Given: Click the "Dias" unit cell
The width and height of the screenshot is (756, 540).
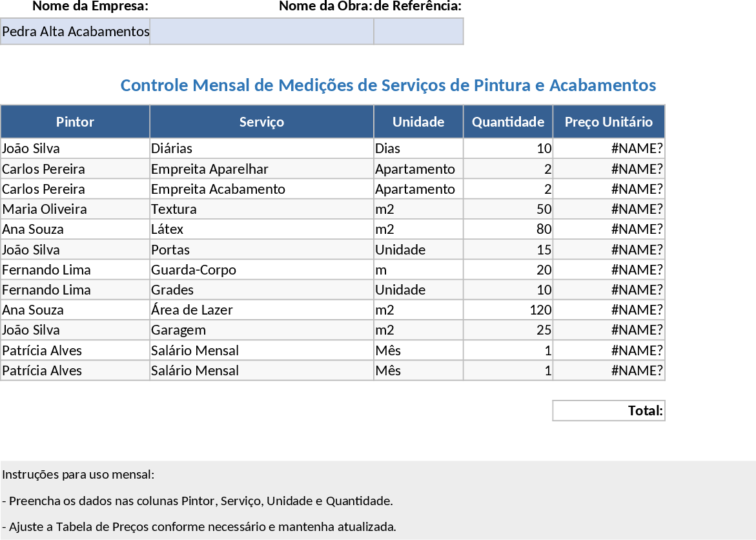Looking at the screenshot, I should pyautogui.click(x=418, y=149).
